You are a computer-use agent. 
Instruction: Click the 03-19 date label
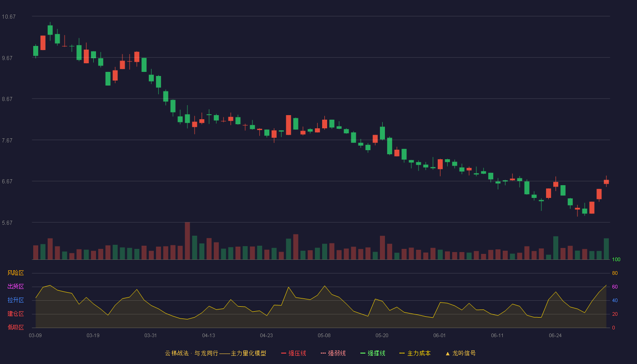point(93,335)
